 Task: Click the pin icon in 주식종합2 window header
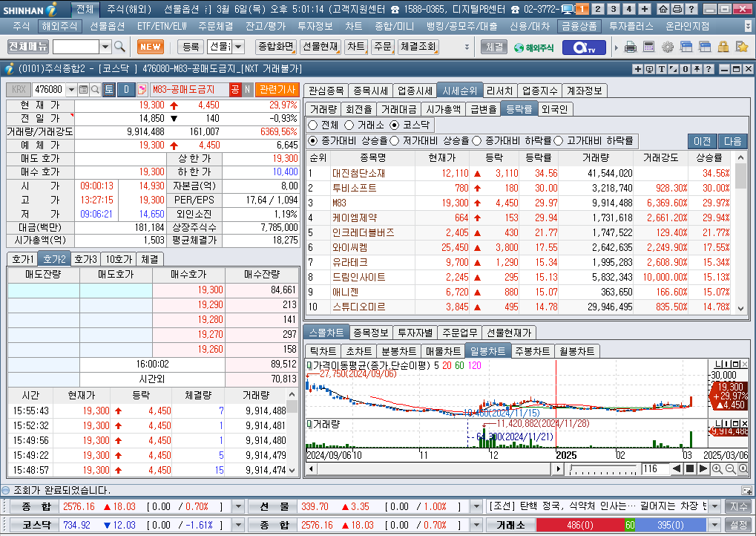tap(697, 69)
